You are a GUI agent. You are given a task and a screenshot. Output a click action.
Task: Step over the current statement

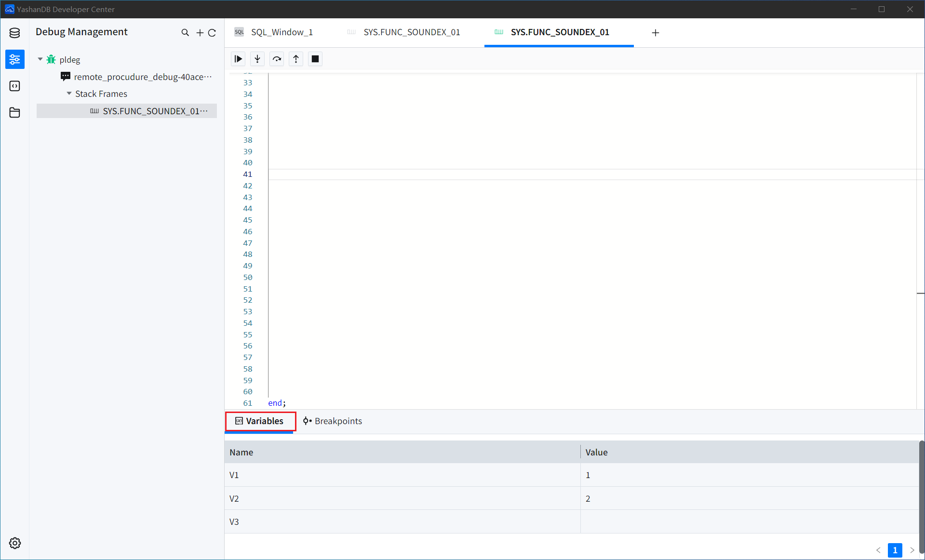pyautogui.click(x=277, y=59)
